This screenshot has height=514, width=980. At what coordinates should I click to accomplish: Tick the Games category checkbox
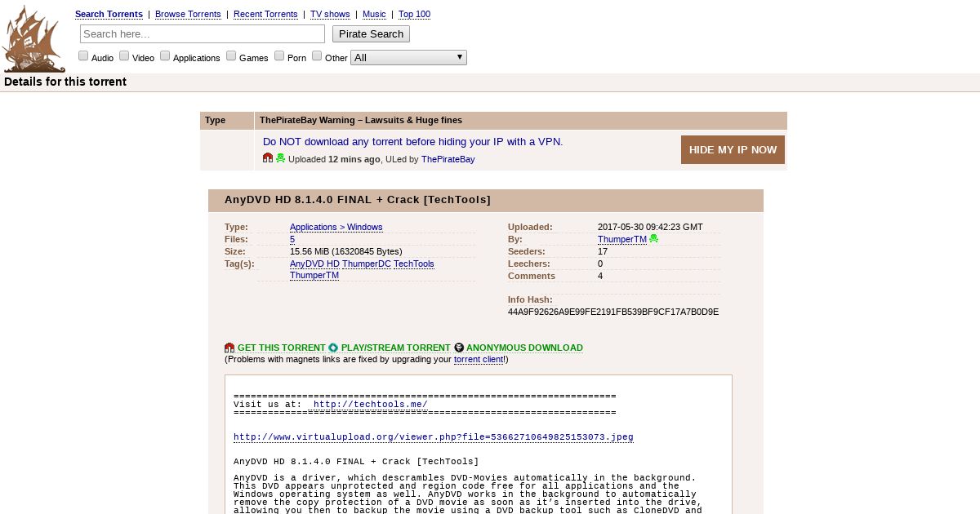[x=231, y=55]
